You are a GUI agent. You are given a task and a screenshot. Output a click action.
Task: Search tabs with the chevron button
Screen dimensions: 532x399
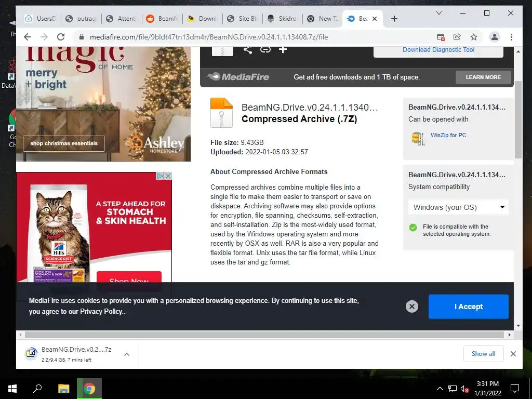438,13
